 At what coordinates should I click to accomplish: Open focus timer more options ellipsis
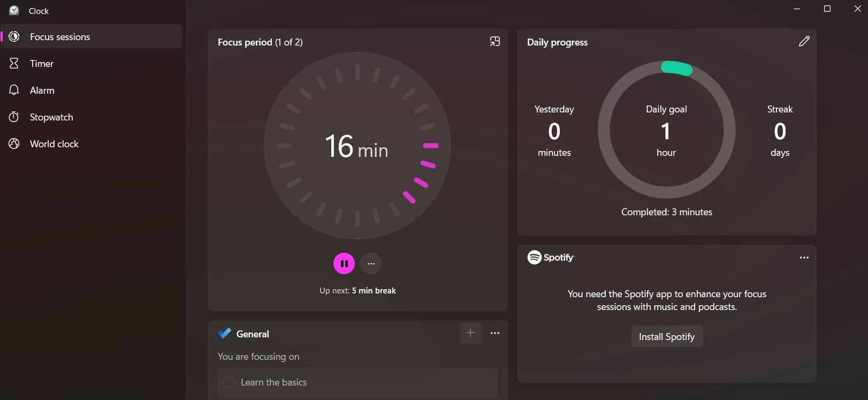click(x=371, y=263)
